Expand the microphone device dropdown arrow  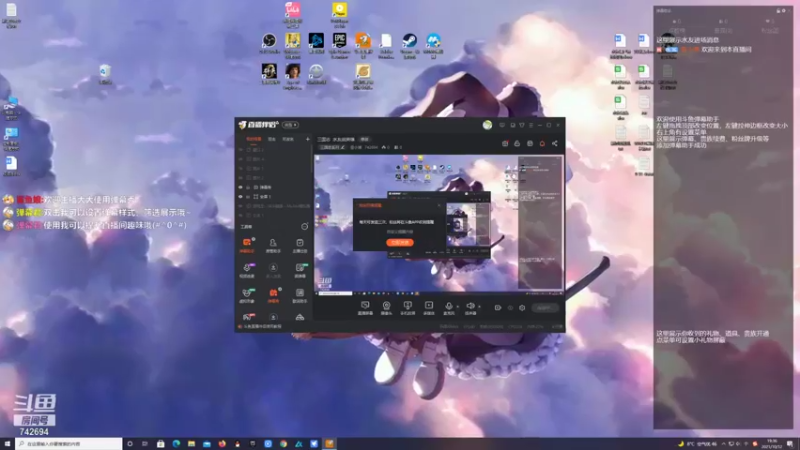[457, 307]
